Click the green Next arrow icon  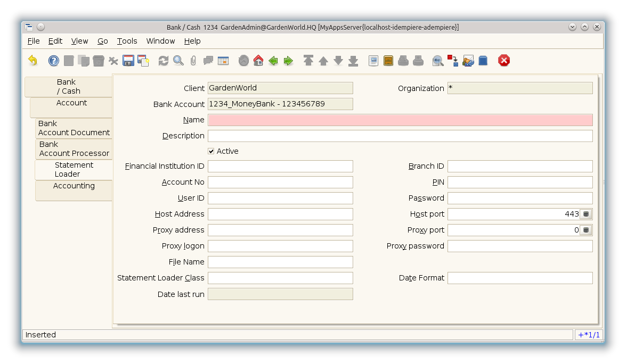[x=288, y=61]
